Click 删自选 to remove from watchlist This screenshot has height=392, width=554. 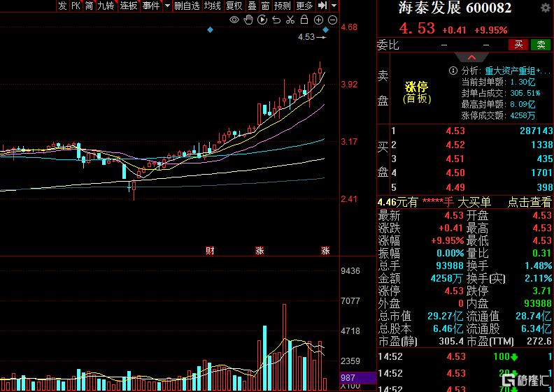(x=187, y=6)
